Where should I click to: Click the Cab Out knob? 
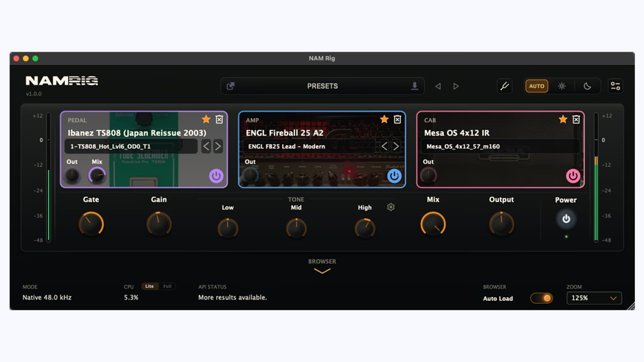point(429,175)
